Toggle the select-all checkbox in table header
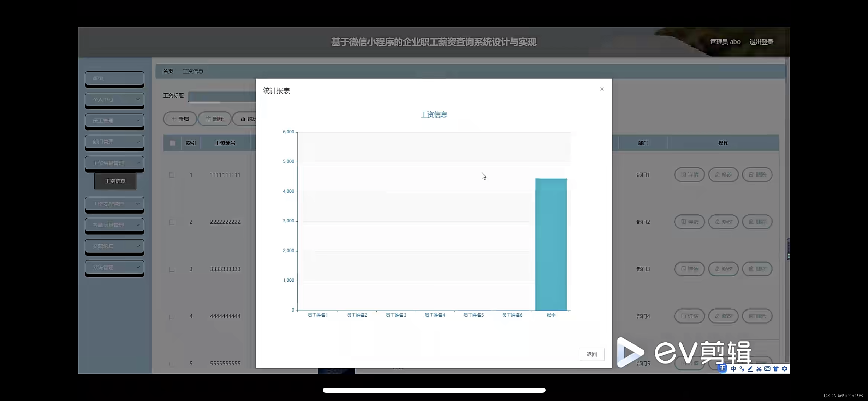The image size is (868, 401). click(172, 143)
